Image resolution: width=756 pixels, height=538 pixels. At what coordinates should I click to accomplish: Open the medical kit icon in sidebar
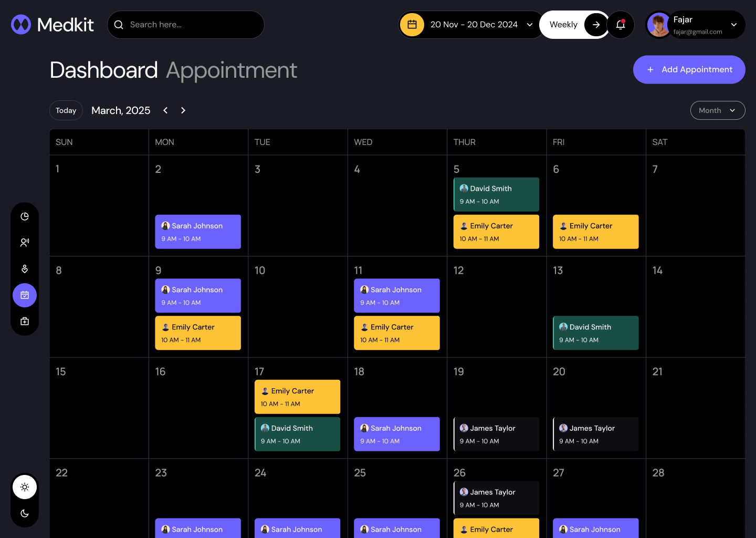click(x=25, y=321)
